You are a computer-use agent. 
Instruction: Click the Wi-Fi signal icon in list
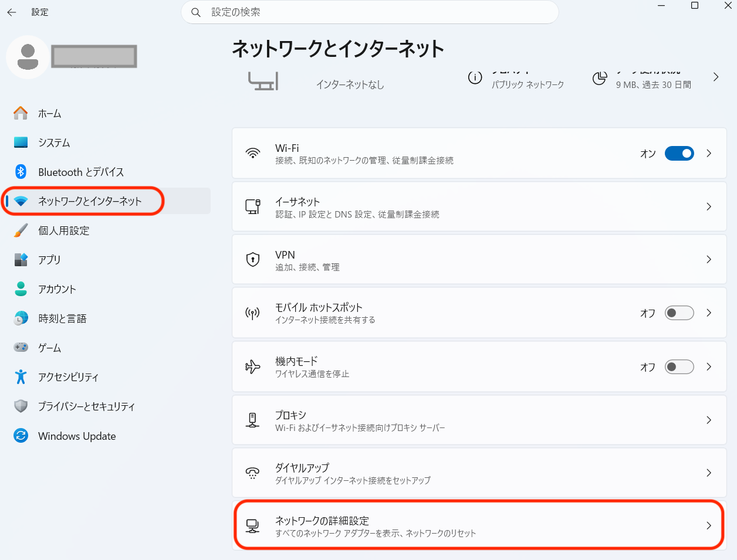(x=253, y=154)
